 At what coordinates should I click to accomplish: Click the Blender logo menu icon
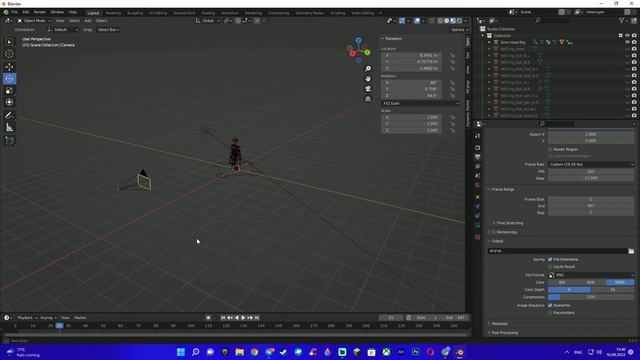pyautogui.click(x=6, y=12)
